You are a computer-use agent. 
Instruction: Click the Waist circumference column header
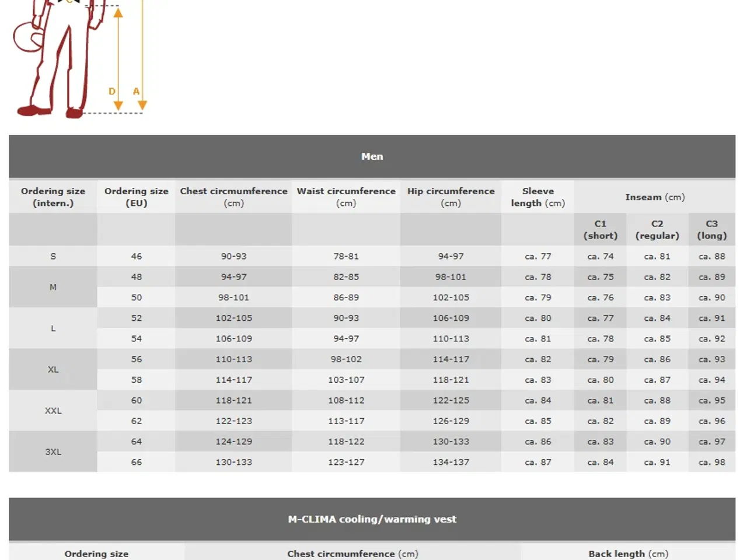coord(346,197)
